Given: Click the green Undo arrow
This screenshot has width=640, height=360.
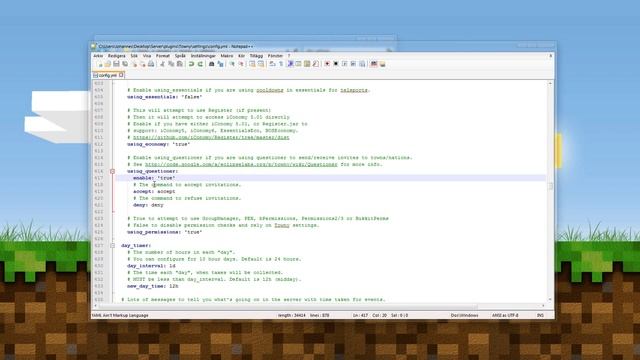Looking at the screenshot, I should (191, 64).
